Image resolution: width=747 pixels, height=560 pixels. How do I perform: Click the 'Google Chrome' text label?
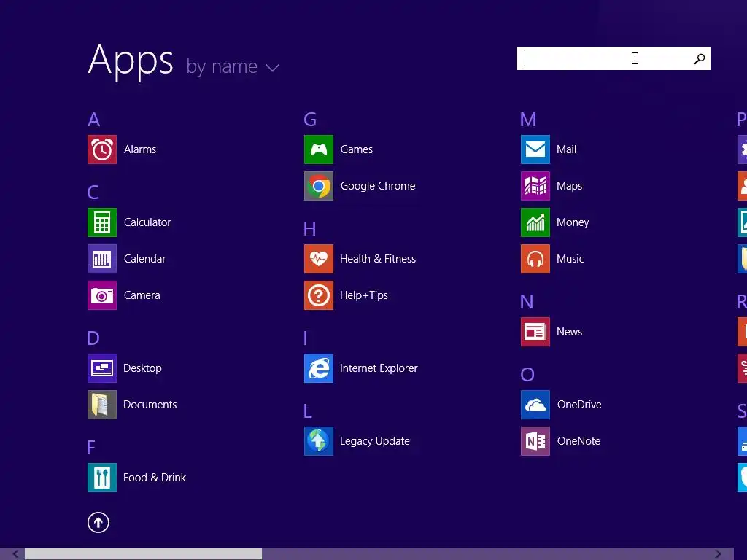coord(378,186)
